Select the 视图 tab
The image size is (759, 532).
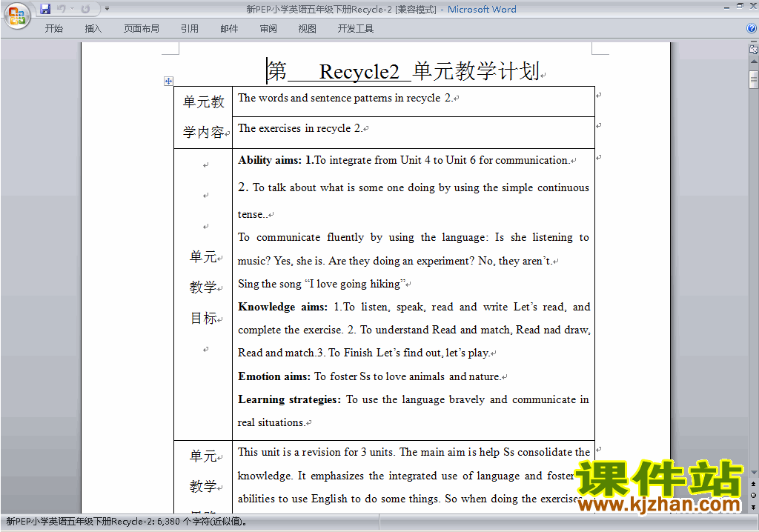(x=307, y=29)
